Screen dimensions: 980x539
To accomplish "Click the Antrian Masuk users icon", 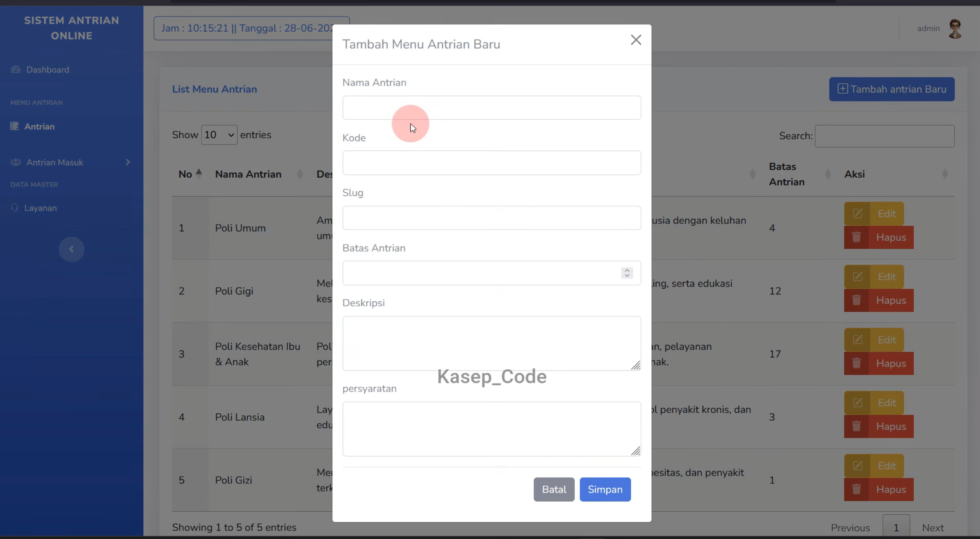I will [16, 162].
